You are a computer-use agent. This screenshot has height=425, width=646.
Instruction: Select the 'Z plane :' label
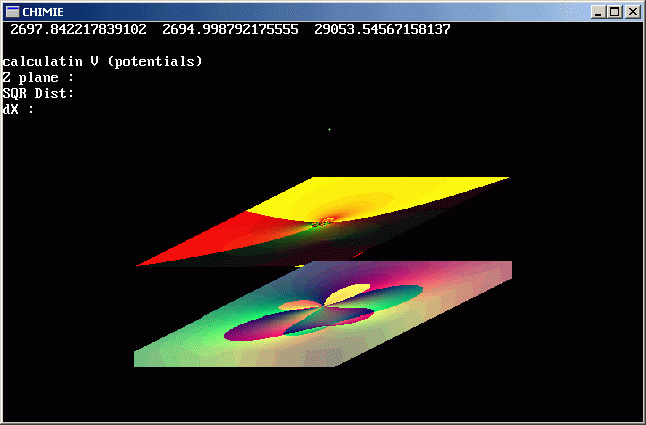[39, 78]
